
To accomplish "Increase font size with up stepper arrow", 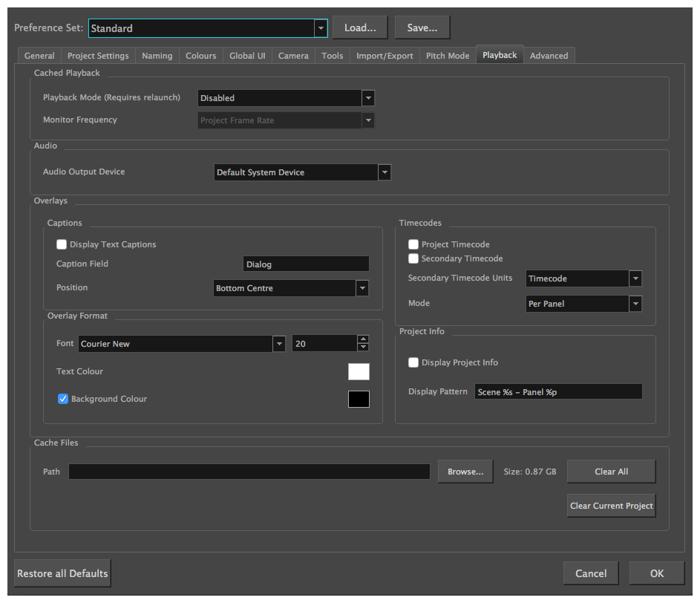I will (363, 339).
